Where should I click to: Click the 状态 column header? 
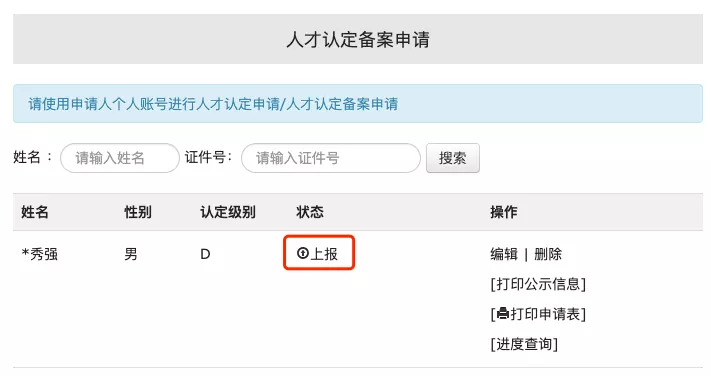pos(310,212)
